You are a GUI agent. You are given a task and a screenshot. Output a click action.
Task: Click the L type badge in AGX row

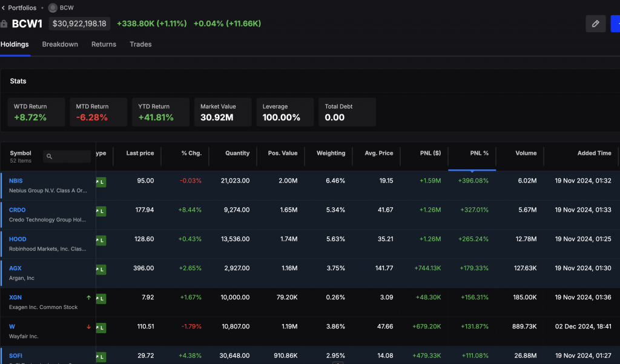click(101, 268)
